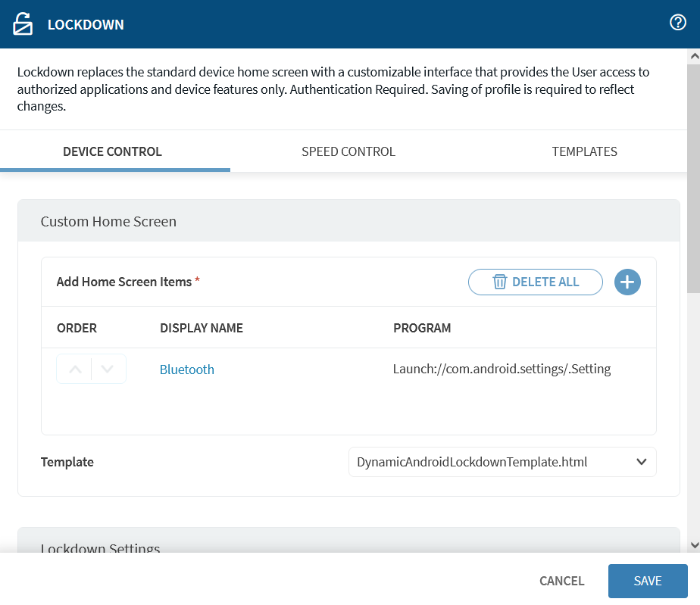This screenshot has height=605, width=700.
Task: Click the scrollbar up arrow
Action: point(693,56)
